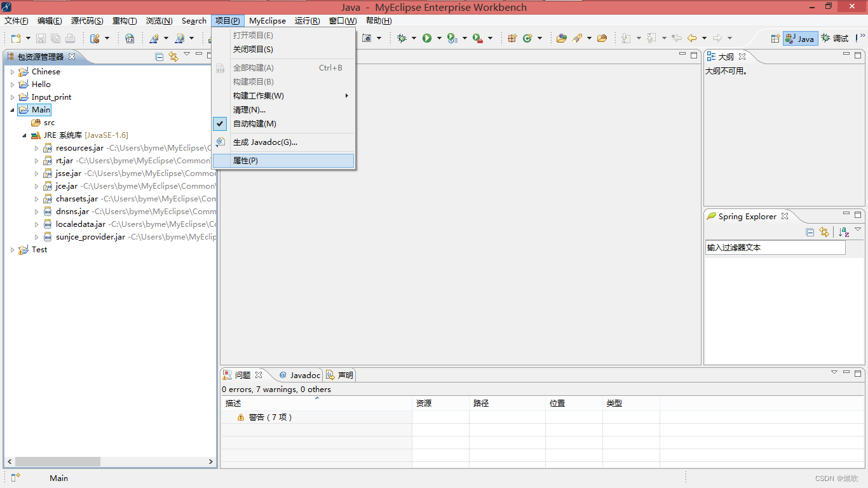Expand the rt.jar tree node

[x=37, y=161]
